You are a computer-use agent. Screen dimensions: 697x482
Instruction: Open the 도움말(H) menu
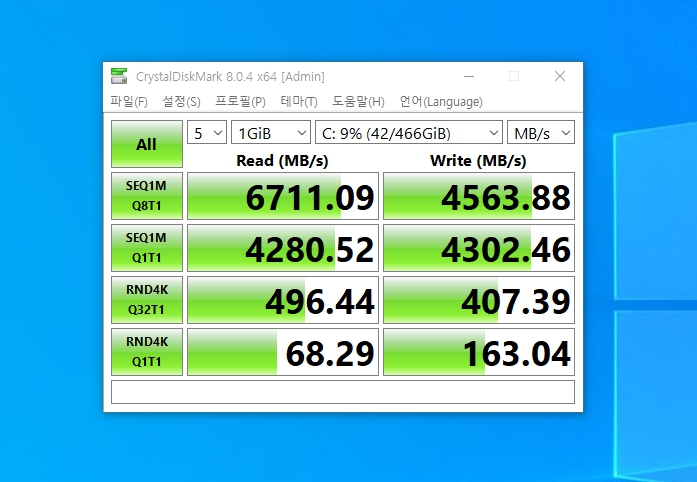[358, 102]
